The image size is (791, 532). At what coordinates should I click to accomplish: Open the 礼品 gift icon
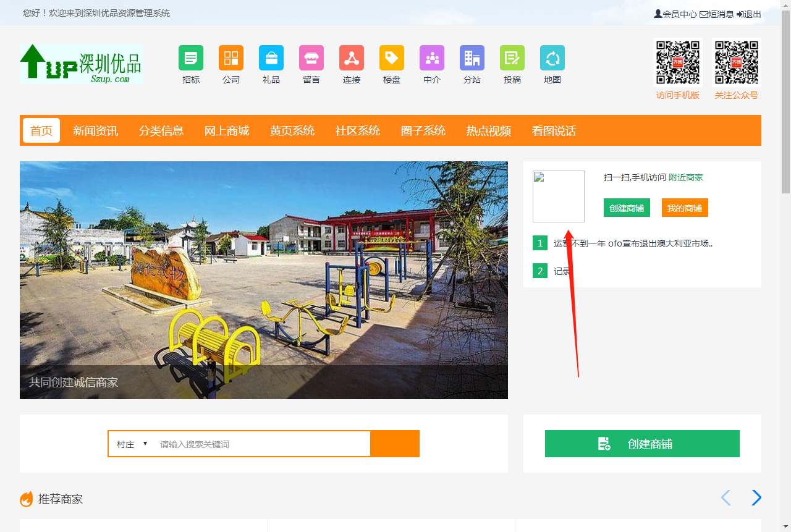point(271,58)
